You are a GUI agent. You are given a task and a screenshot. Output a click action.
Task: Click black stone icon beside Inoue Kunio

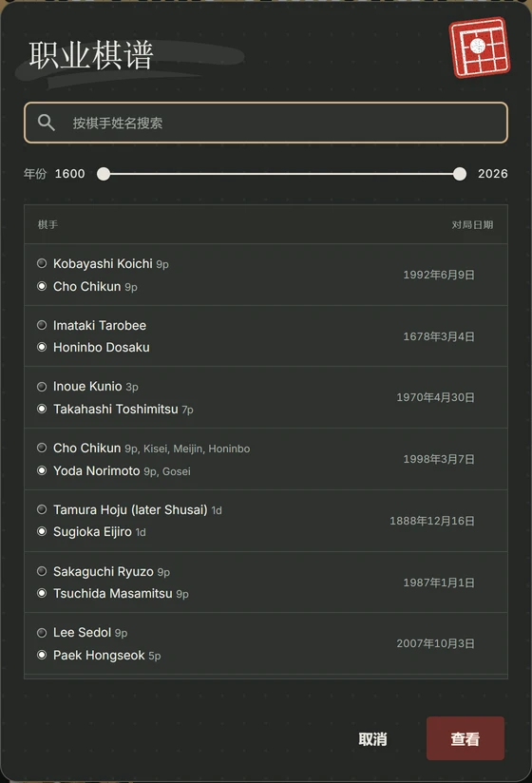click(42, 387)
